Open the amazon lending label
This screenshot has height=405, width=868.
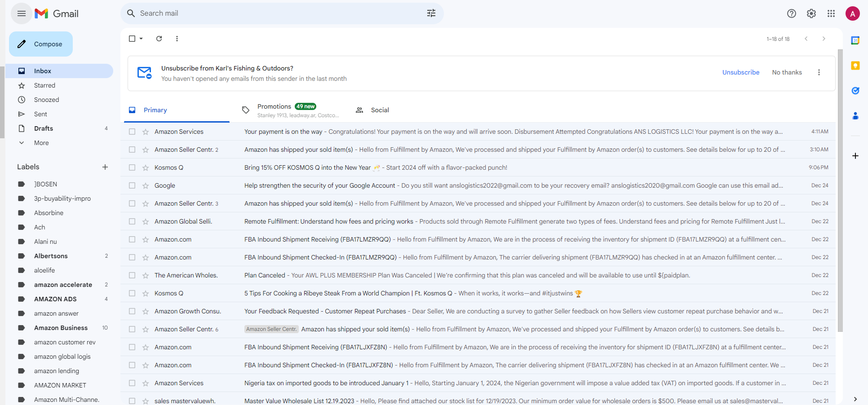click(x=58, y=371)
